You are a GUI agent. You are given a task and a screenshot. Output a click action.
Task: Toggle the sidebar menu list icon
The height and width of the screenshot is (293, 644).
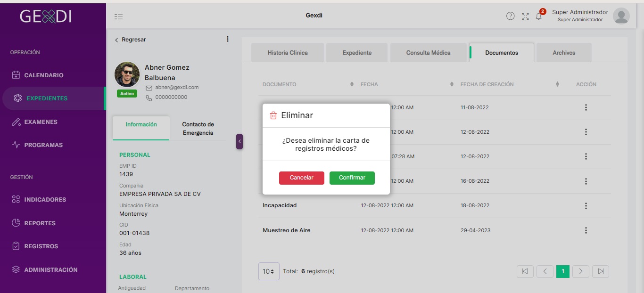point(118,16)
